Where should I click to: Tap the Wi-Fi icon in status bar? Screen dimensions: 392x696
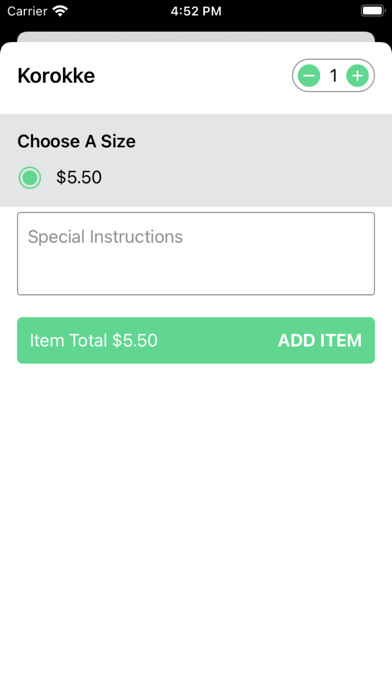coord(60,11)
